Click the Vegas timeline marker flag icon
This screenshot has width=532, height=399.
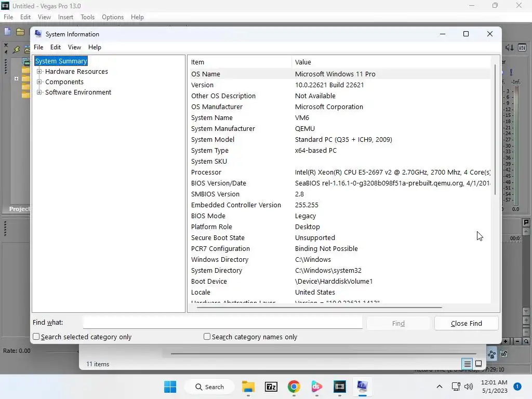[526, 222]
